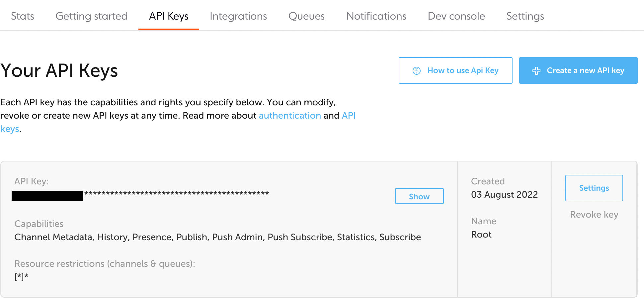The width and height of the screenshot is (644, 307).
Task: Open the Dev console tab
Action: tap(456, 16)
